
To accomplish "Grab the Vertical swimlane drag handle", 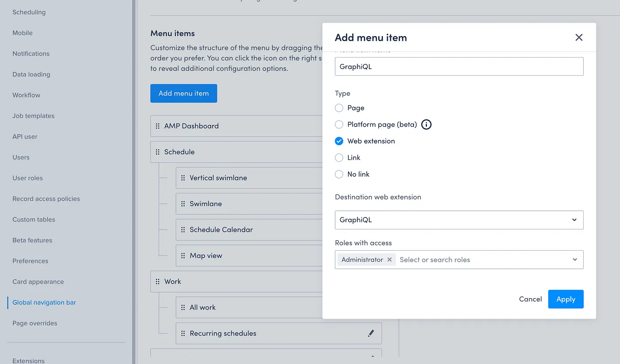I will click(183, 178).
